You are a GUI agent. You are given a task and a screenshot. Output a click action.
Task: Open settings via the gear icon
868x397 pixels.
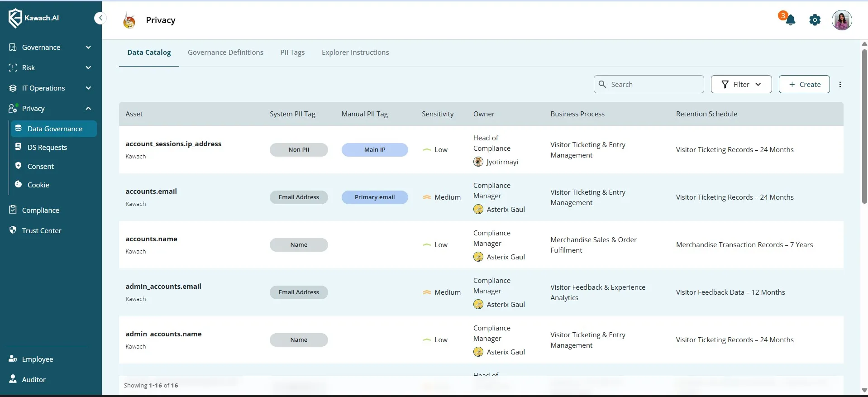[x=815, y=20]
